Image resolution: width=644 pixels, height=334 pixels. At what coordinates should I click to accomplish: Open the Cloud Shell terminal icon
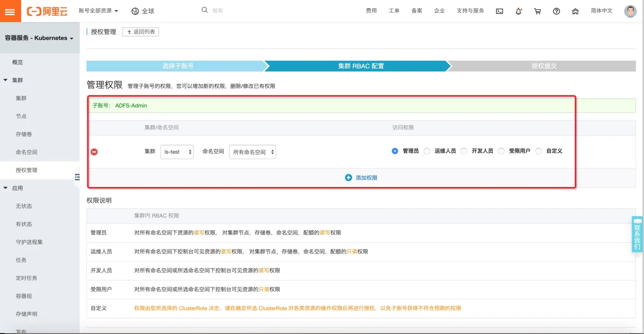click(x=499, y=11)
